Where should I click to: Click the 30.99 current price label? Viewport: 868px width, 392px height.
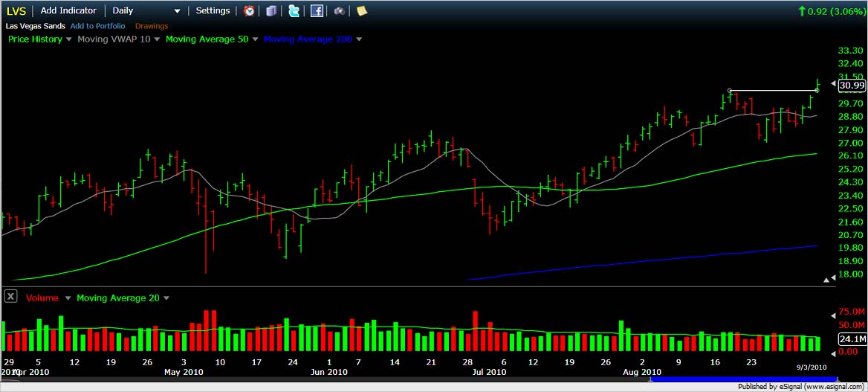[852, 85]
